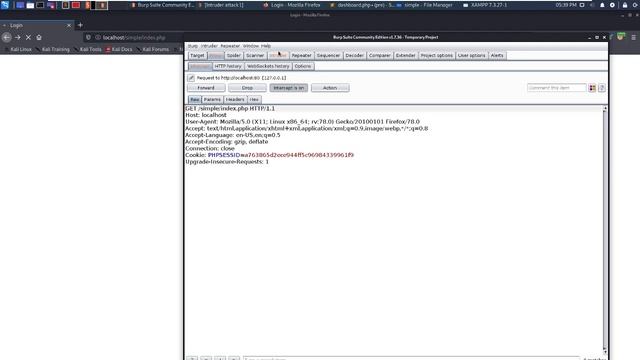640x360 pixels.
Task: Open the Kali Training bookmark
Action: click(x=53, y=49)
